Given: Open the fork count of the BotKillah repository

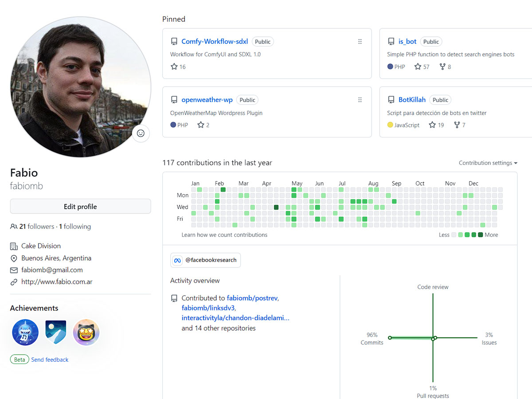Looking at the screenshot, I should coord(459,125).
